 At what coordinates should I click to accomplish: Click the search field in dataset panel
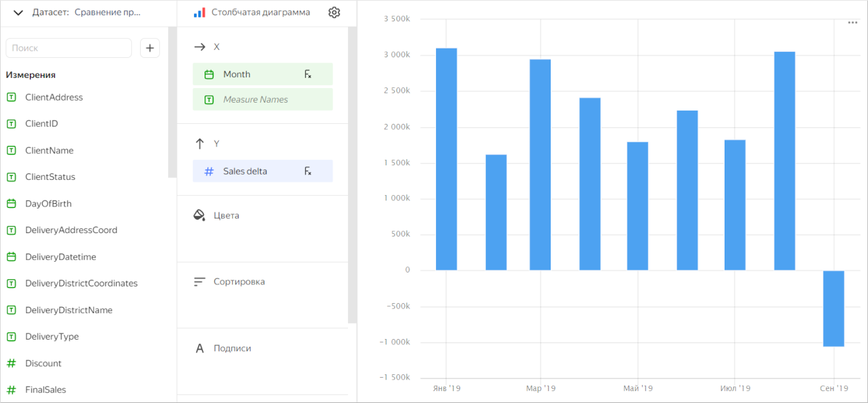[x=69, y=48]
